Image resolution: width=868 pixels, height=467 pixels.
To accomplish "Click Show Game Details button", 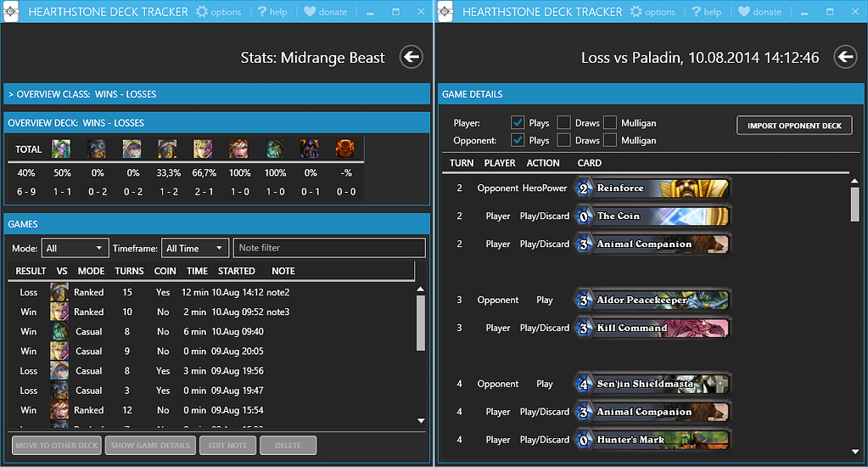I will coord(150,446).
